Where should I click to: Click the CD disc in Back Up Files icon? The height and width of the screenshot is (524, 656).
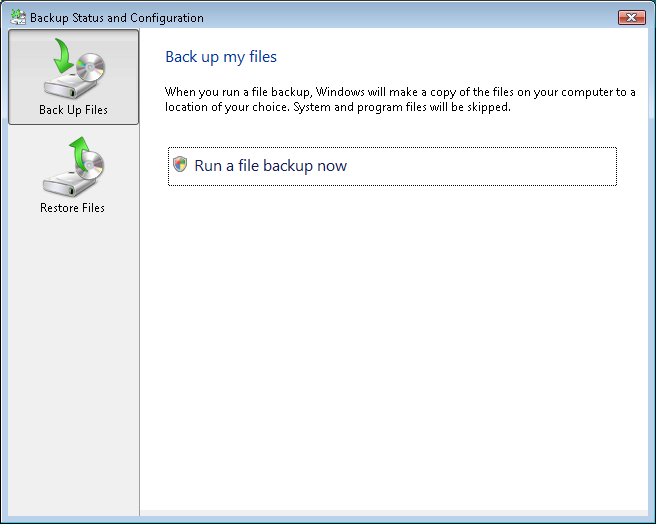(x=91, y=67)
